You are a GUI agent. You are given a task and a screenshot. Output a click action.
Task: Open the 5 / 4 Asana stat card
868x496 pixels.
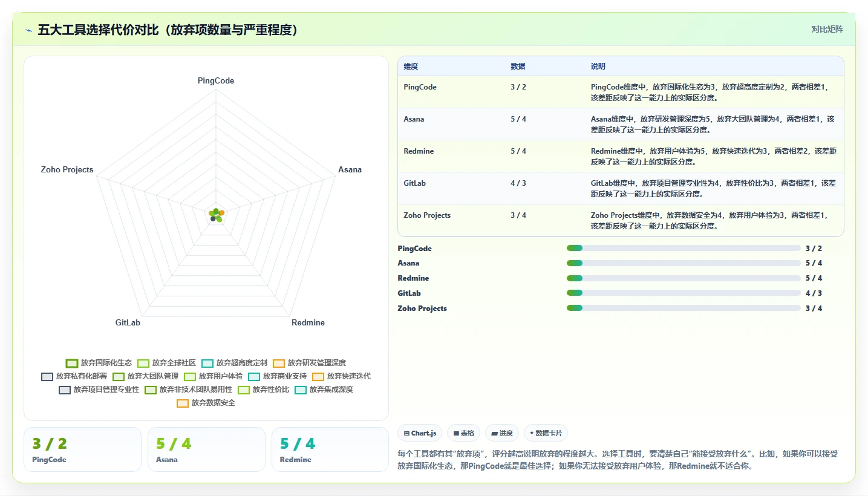(x=206, y=449)
